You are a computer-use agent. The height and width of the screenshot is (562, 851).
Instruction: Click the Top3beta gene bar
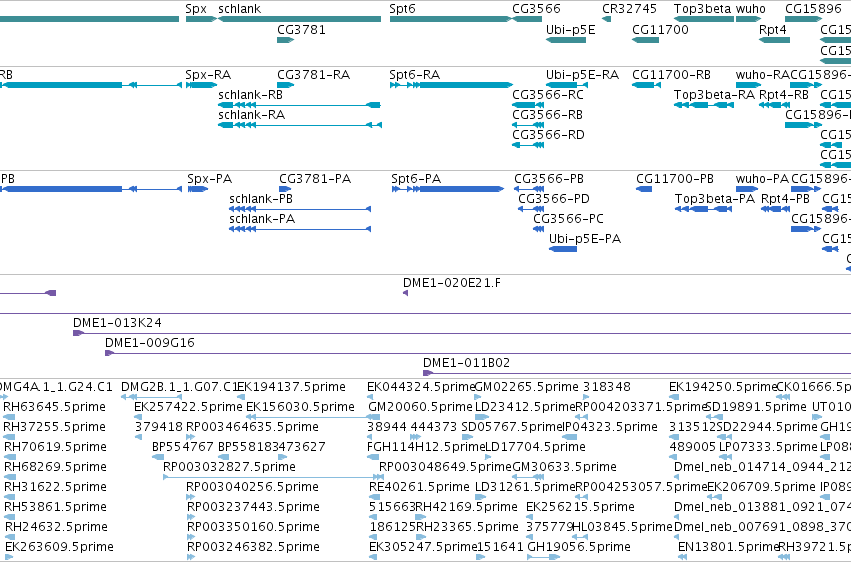(704, 19)
